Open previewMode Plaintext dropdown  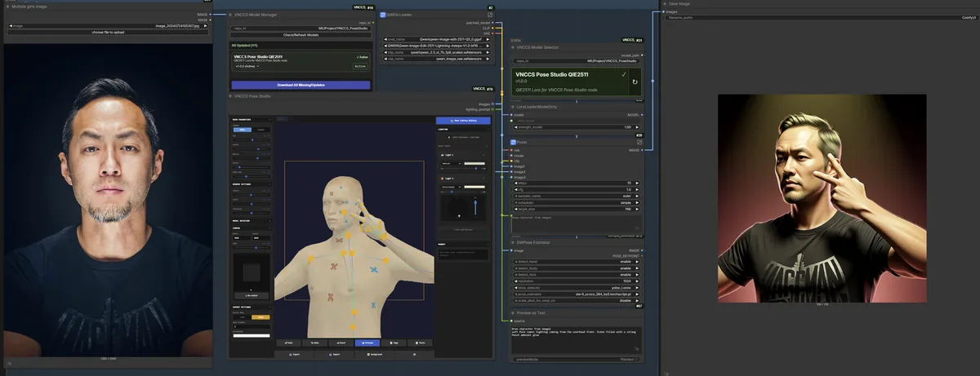point(577,360)
